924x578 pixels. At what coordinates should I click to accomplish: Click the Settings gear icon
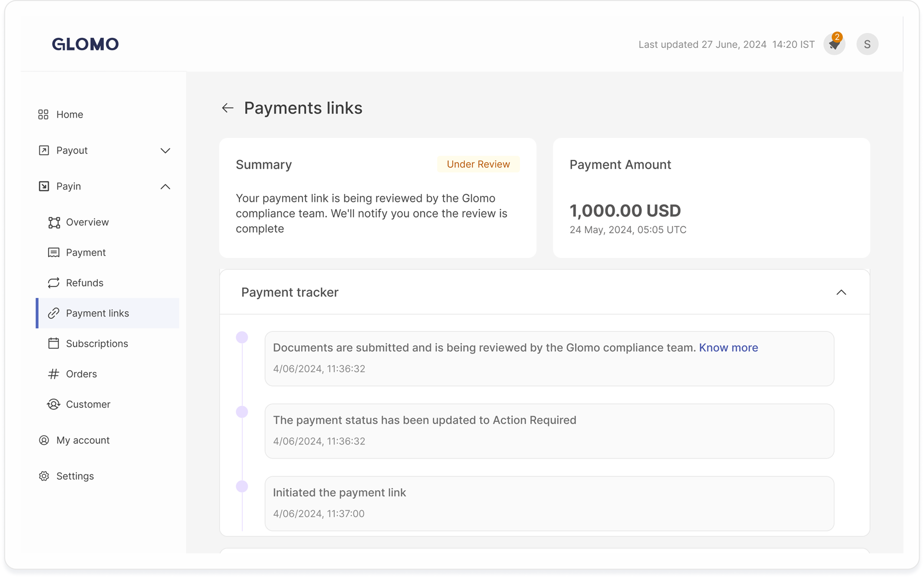coord(44,476)
